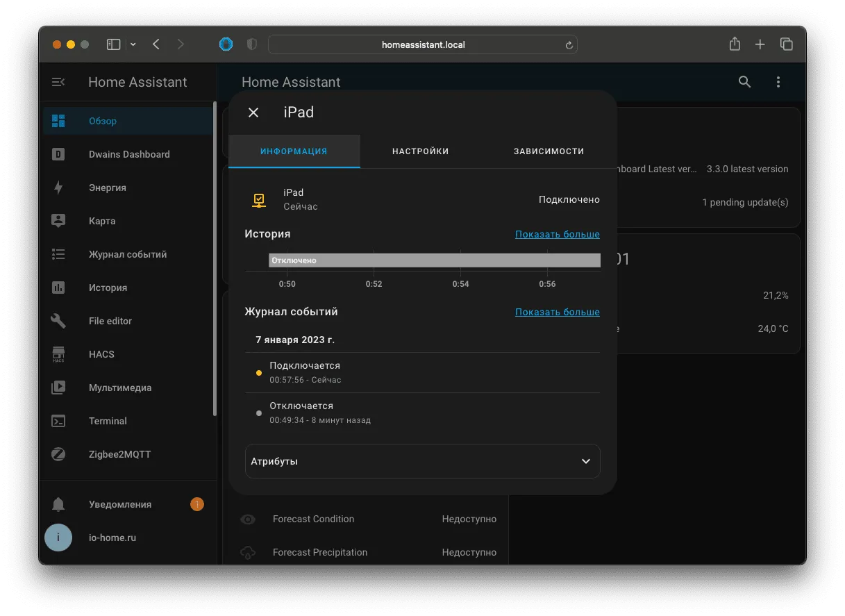Image resolution: width=845 pixels, height=616 pixels.
Task: Switch to the Зависимости tab
Action: (549, 151)
